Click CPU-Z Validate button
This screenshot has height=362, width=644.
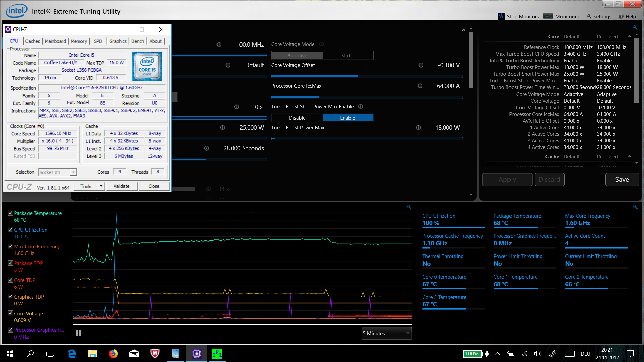tap(121, 186)
